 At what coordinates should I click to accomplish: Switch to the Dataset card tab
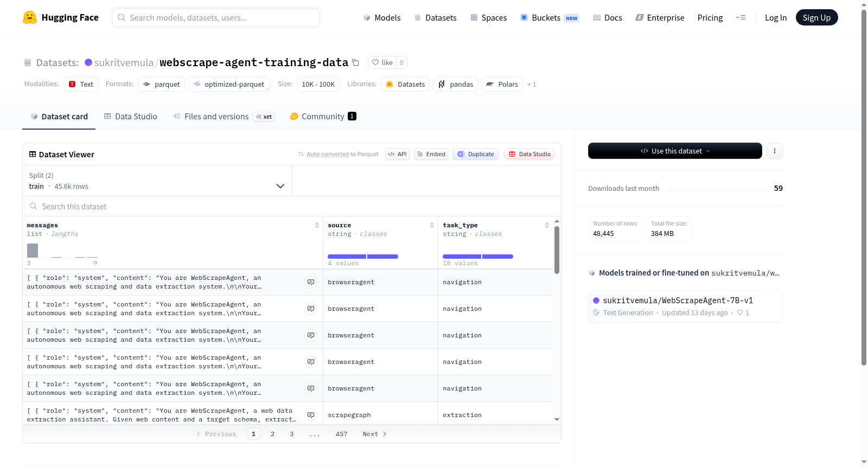59,117
